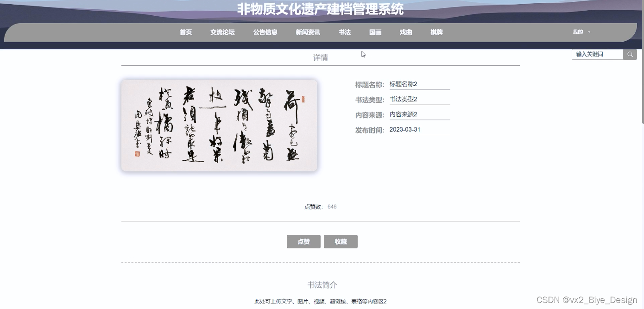The image size is (644, 309).
Task: Focus the 输入关键词 search field
Action: click(x=598, y=54)
